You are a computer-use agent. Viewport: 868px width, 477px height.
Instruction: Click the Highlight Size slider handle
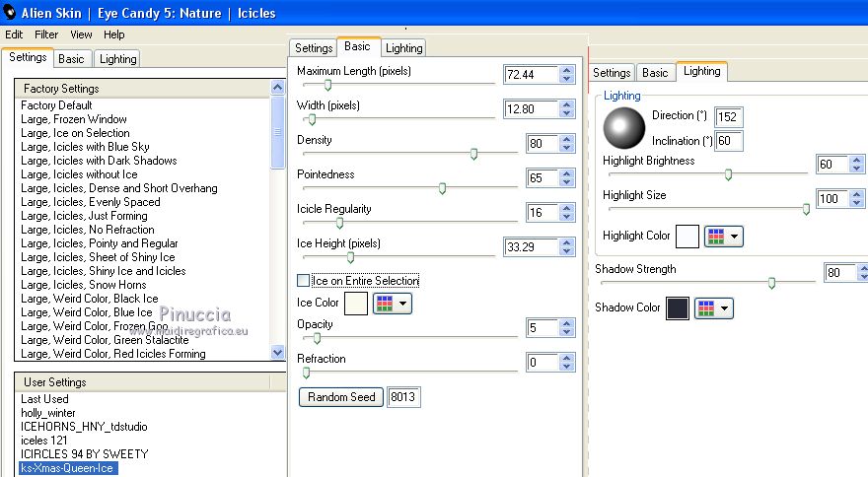[x=806, y=209]
